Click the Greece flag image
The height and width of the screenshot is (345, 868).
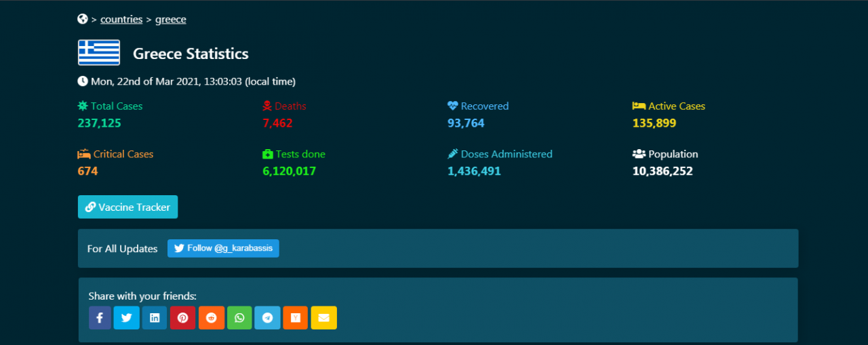point(99,53)
